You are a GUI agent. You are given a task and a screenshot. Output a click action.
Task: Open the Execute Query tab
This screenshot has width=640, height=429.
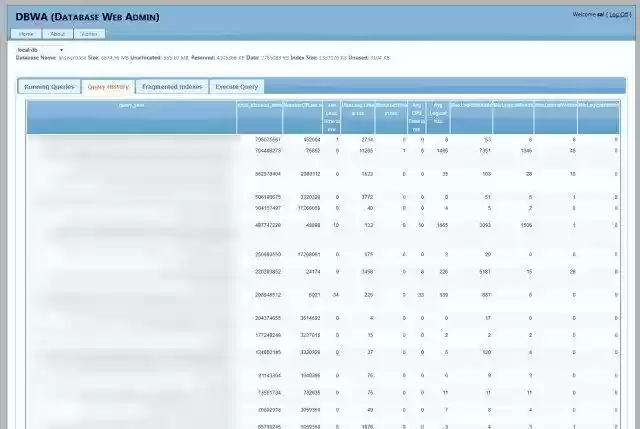pos(237,87)
